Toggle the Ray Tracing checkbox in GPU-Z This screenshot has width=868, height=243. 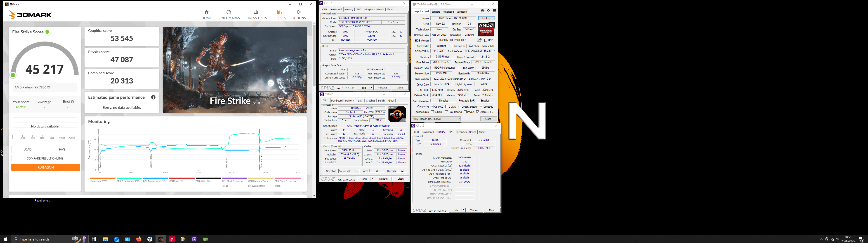coord(446,112)
